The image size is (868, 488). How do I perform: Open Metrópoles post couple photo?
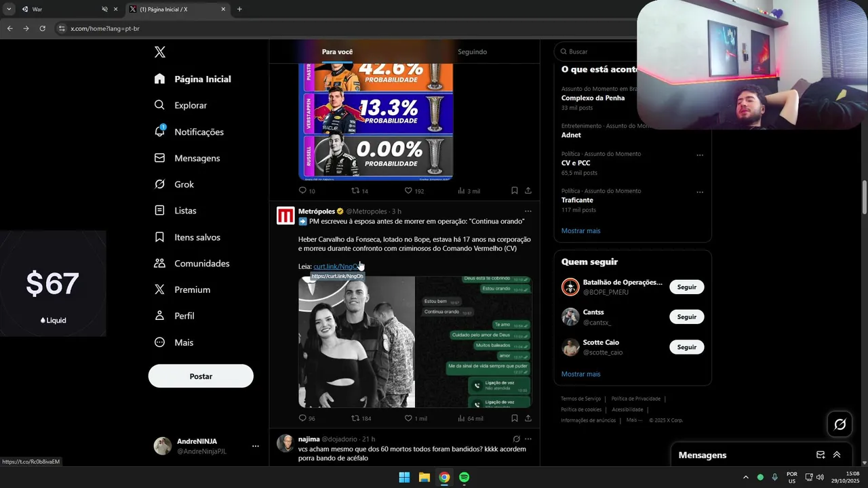357,342
